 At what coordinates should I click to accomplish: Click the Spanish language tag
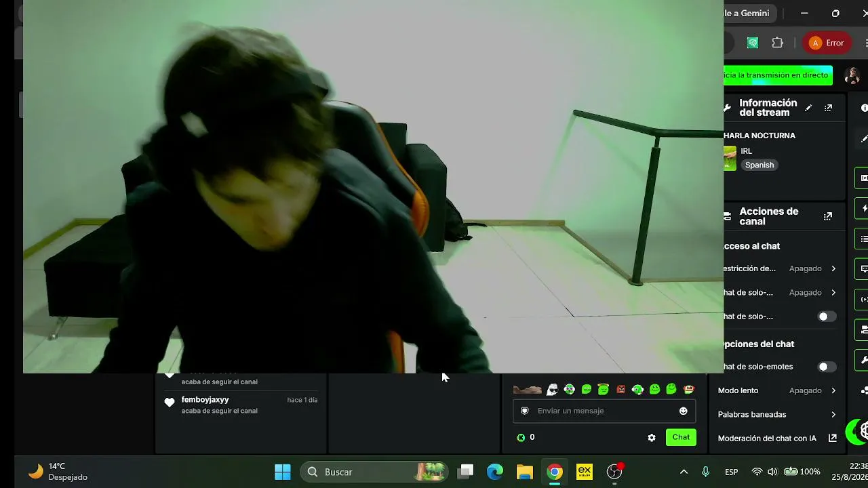(x=759, y=165)
